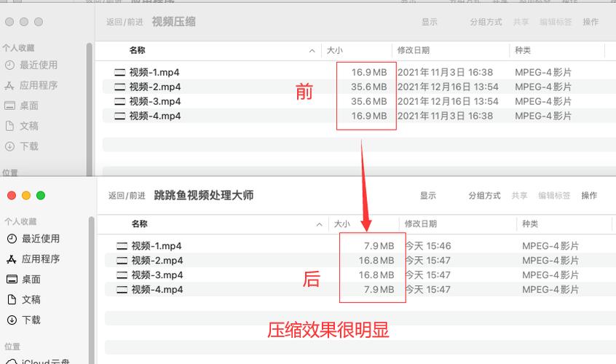
Task: Click the 16.9 MB size of 视频-1.mp4
Action: 369,73
